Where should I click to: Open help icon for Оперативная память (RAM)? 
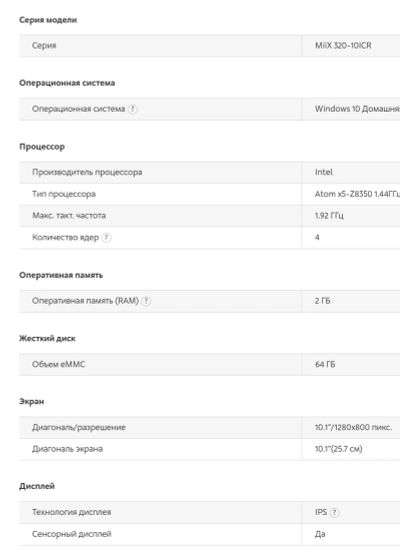146,301
